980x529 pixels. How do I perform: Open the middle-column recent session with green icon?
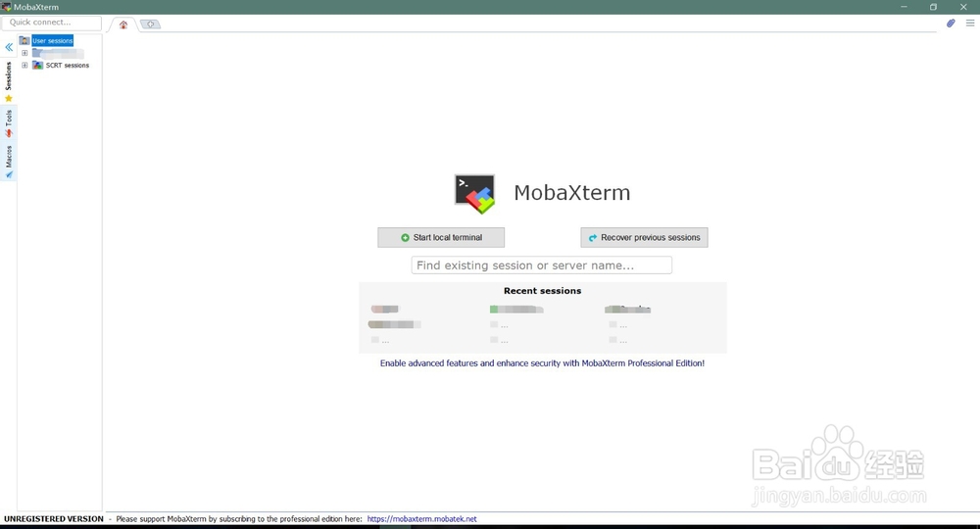point(516,310)
